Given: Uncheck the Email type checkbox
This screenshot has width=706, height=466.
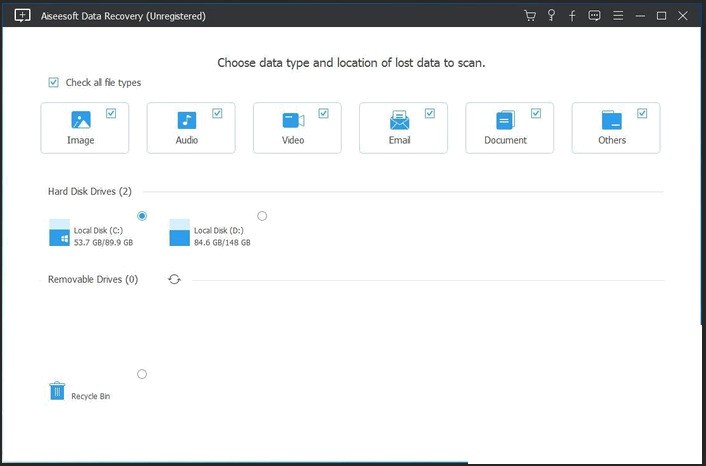Looking at the screenshot, I should 430,113.
